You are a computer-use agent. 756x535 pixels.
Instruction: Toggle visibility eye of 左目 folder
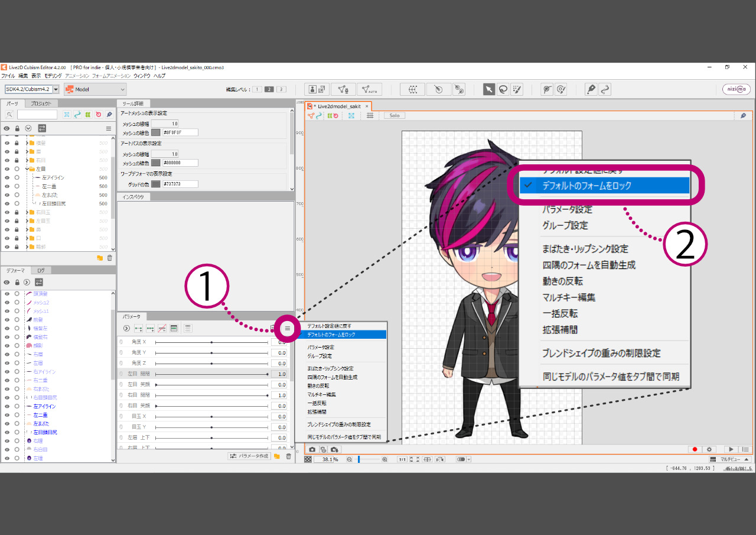7,169
